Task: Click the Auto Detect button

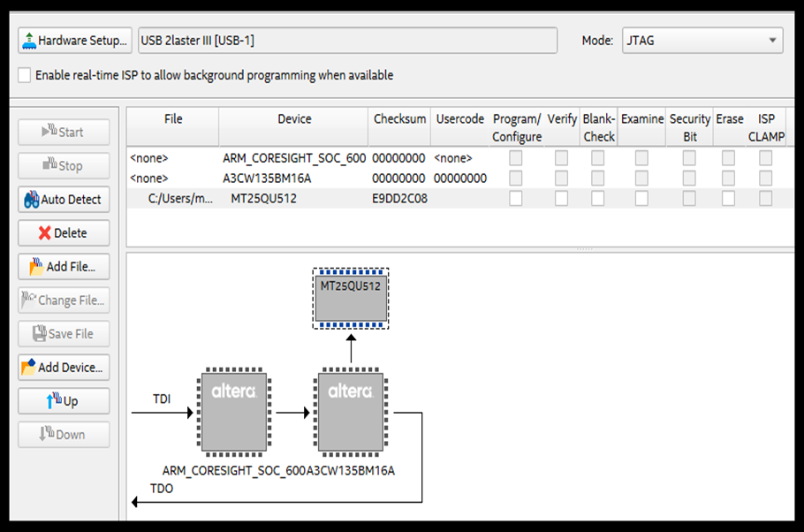Action: pos(64,200)
